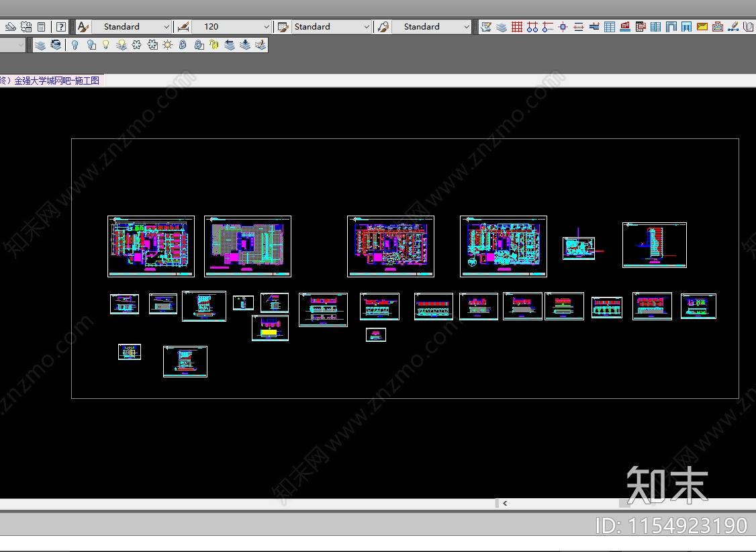Expand the dimension style 120 dropdown
756x552 pixels.
tap(267, 27)
